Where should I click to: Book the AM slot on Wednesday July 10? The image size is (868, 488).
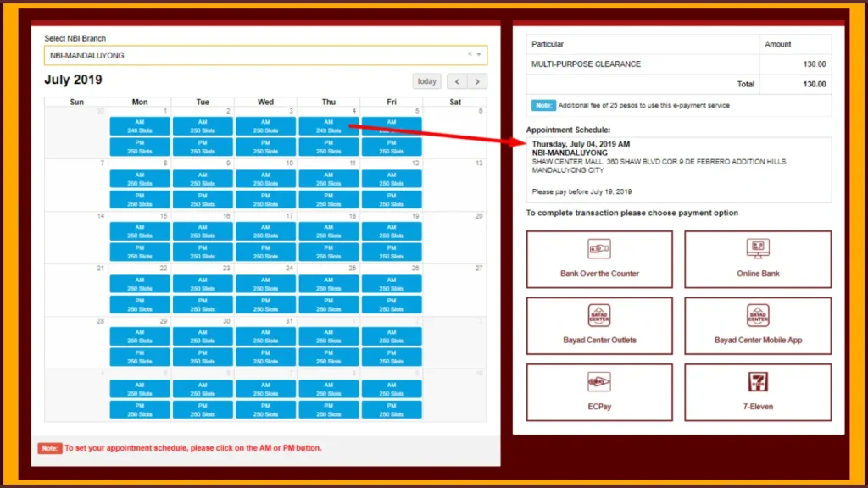pos(265,179)
